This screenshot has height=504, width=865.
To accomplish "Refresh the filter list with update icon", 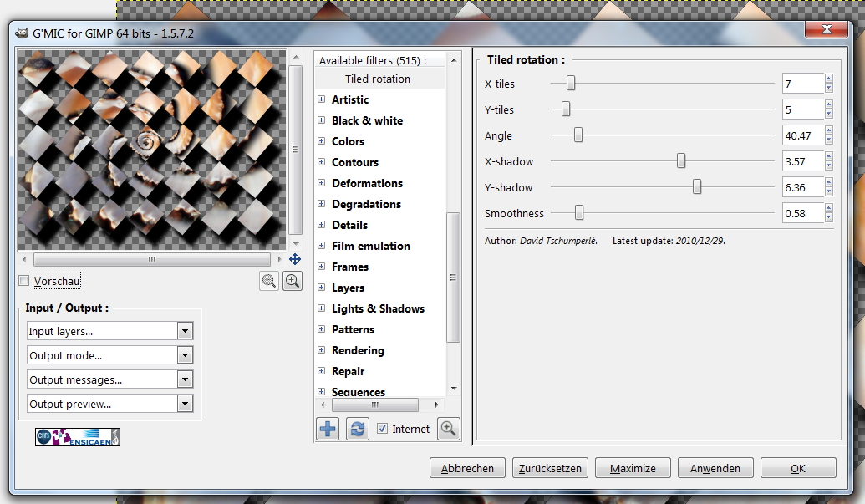I will point(357,429).
